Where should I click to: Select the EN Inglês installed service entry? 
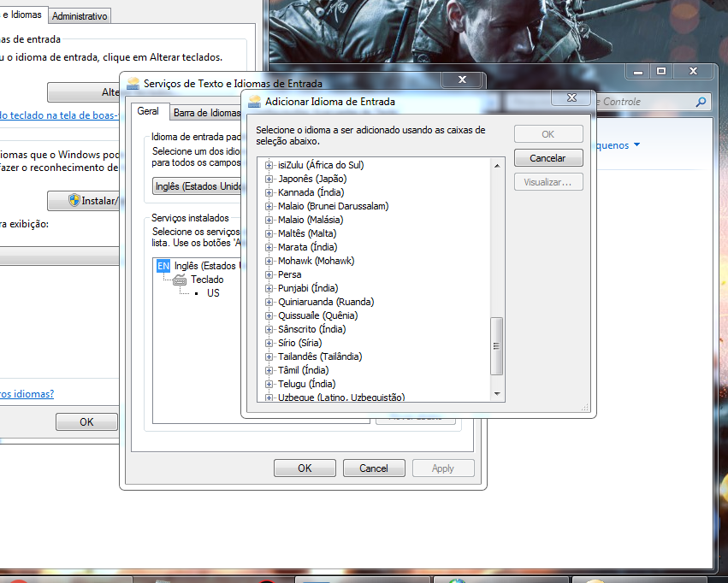198,266
